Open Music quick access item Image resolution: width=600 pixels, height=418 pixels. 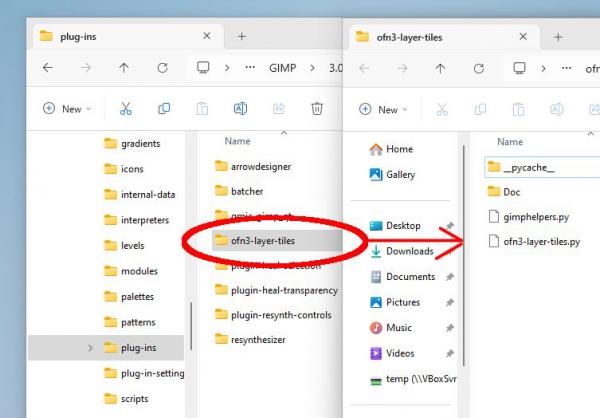tap(391, 328)
